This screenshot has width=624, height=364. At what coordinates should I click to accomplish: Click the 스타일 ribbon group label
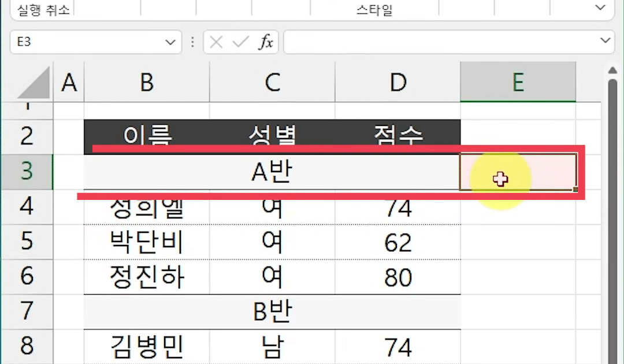pyautogui.click(x=374, y=10)
